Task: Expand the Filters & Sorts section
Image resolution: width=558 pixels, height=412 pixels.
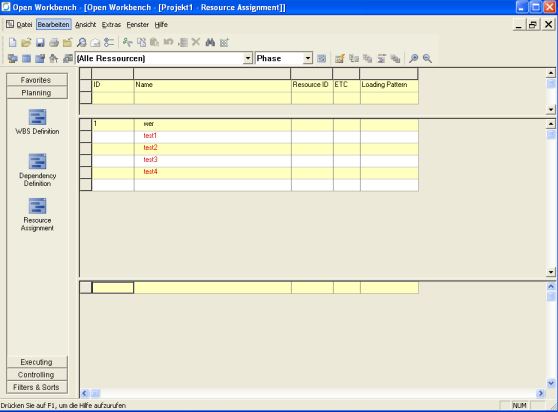Action: (x=37, y=387)
